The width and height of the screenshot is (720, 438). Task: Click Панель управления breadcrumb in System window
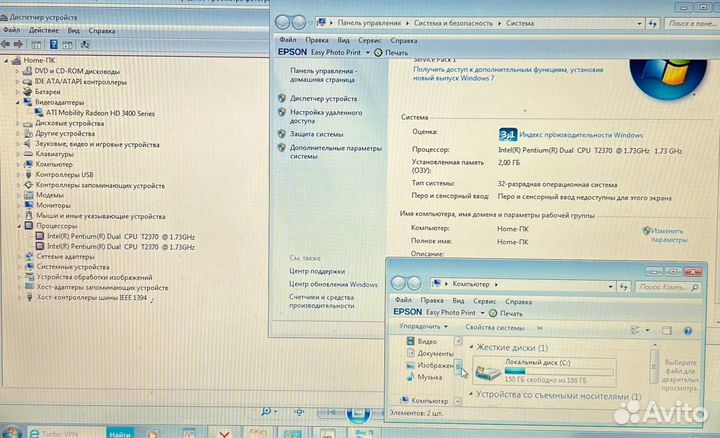point(369,22)
